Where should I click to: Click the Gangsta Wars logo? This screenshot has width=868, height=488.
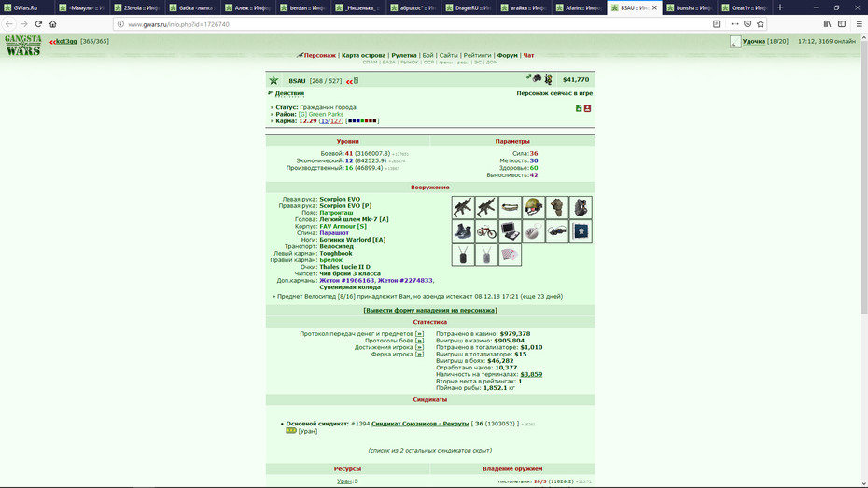coord(22,46)
